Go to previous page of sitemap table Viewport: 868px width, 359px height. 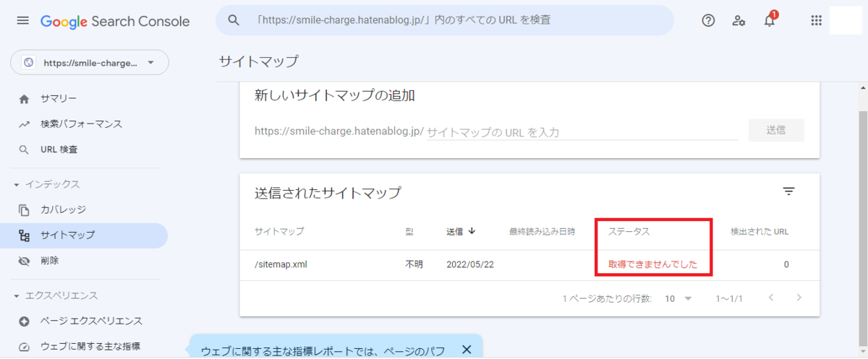coord(771,298)
